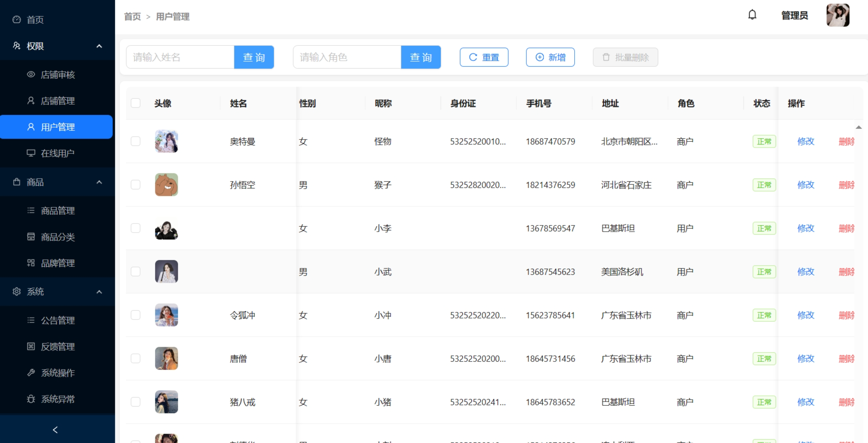Image resolution: width=868 pixels, height=443 pixels.
Task: Click 修改 for 奥特曼
Action: point(806,141)
